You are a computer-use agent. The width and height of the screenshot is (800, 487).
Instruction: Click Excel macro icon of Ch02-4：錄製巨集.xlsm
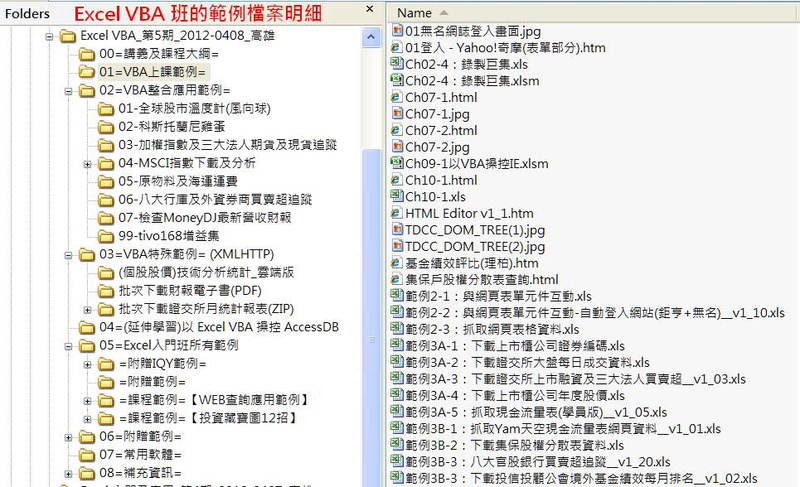(397, 80)
